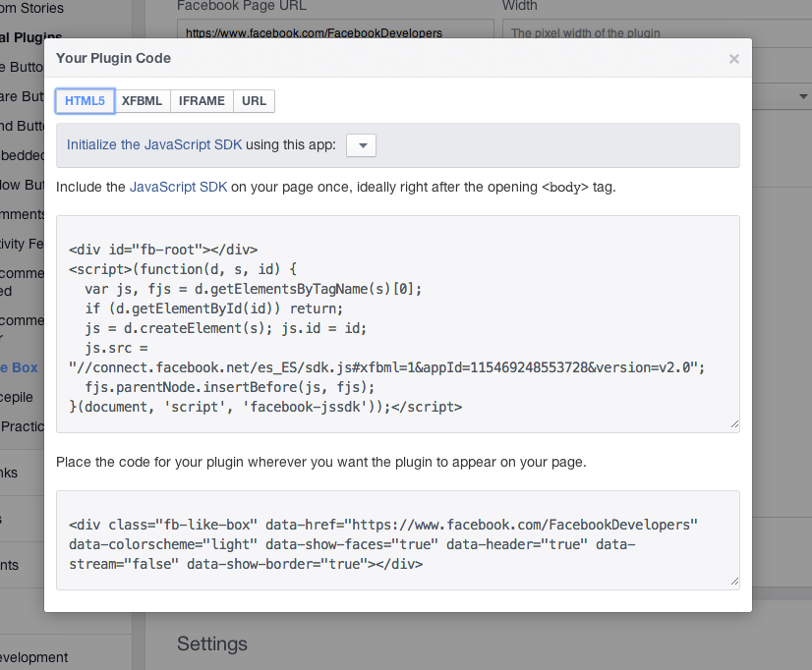Close the Your Plugin Code dialog
Image resolution: width=812 pixels, height=670 pixels.
click(733, 59)
